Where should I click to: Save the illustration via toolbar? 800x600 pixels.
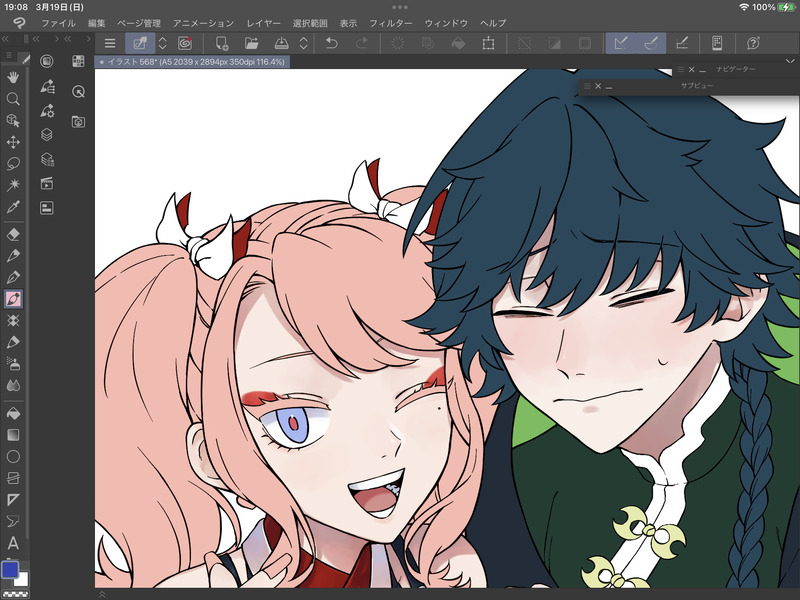click(x=281, y=43)
